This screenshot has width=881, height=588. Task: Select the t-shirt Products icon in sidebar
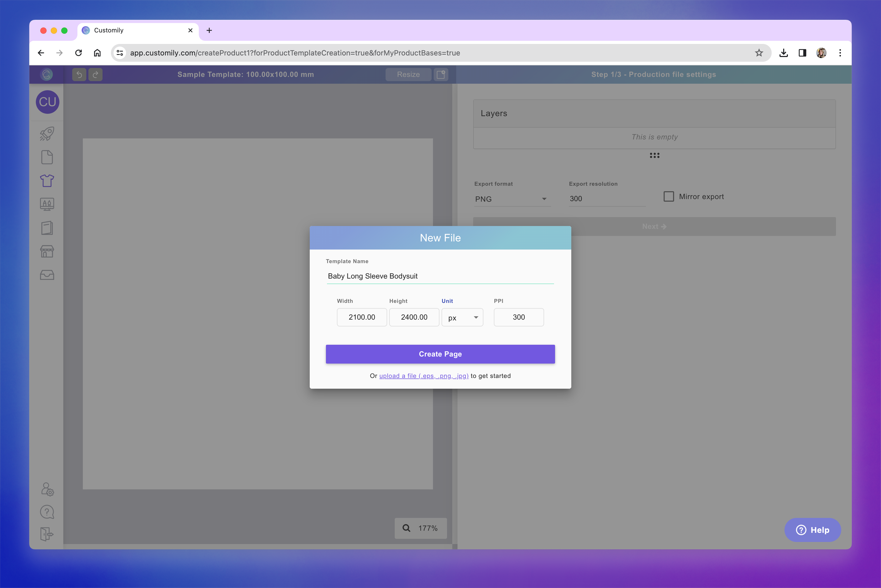pos(47,181)
